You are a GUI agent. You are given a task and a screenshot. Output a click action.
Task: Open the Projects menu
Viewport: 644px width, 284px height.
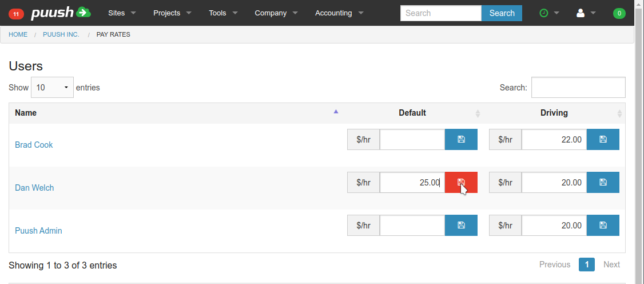tap(172, 13)
